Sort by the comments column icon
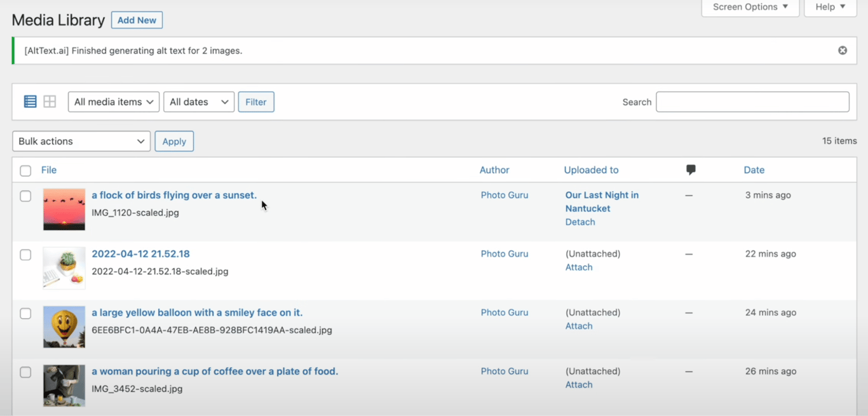 pyautogui.click(x=691, y=170)
